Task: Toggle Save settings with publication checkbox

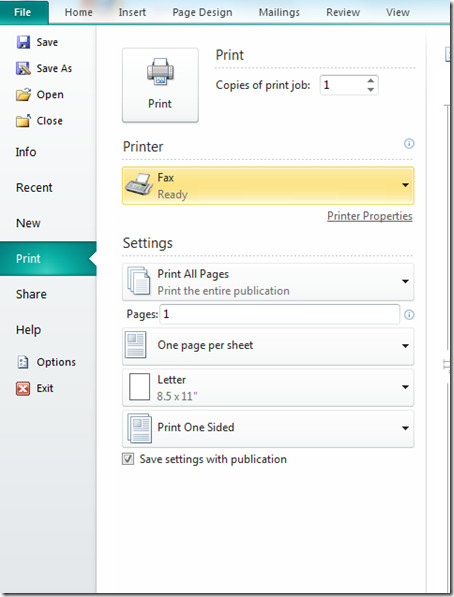Action: (x=128, y=459)
